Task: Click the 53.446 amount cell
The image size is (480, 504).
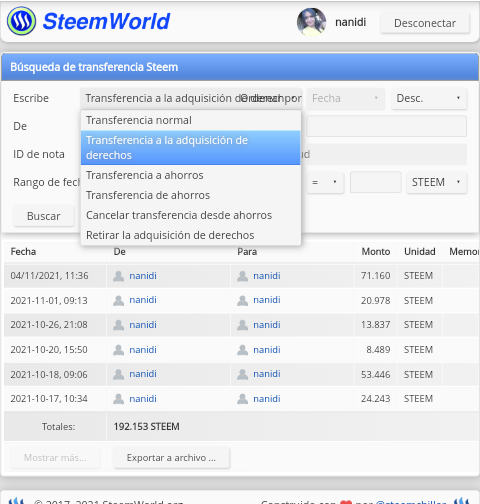Action: pos(375,375)
